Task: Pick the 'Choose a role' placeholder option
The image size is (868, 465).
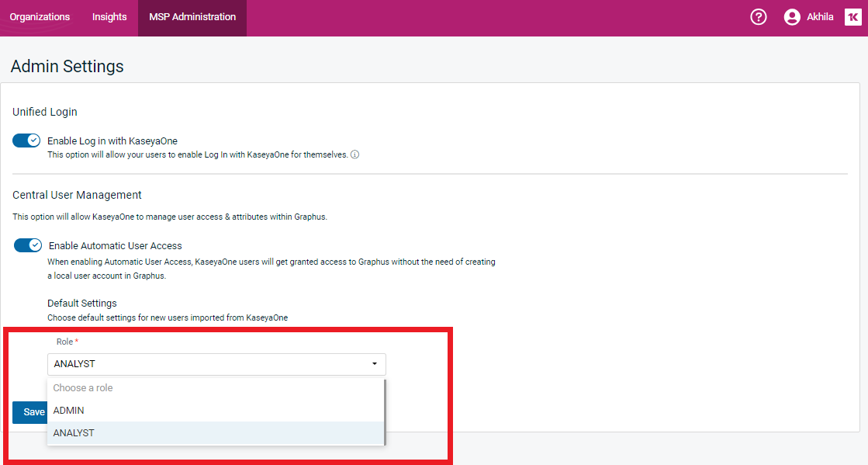Action: tap(83, 387)
